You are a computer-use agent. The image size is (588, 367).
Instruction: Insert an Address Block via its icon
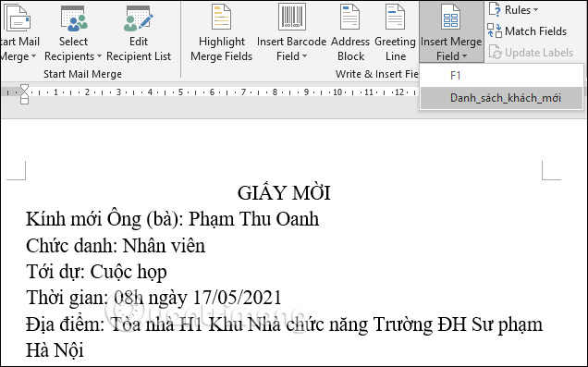(349, 17)
